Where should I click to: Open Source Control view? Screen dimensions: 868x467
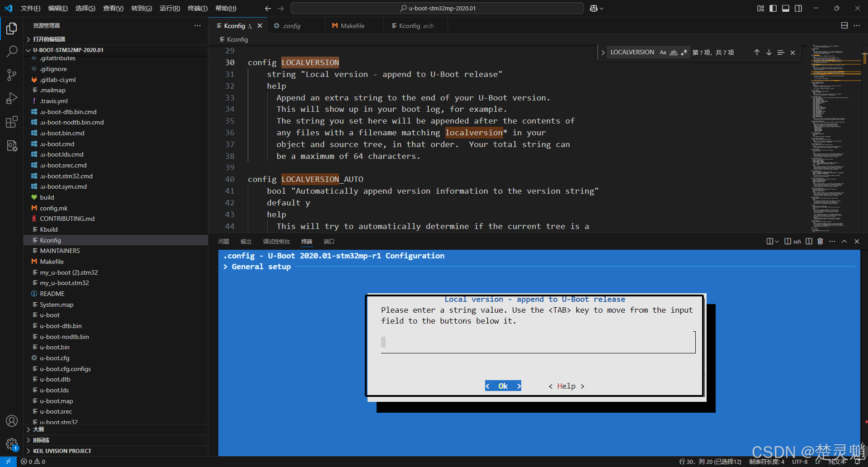(x=12, y=75)
